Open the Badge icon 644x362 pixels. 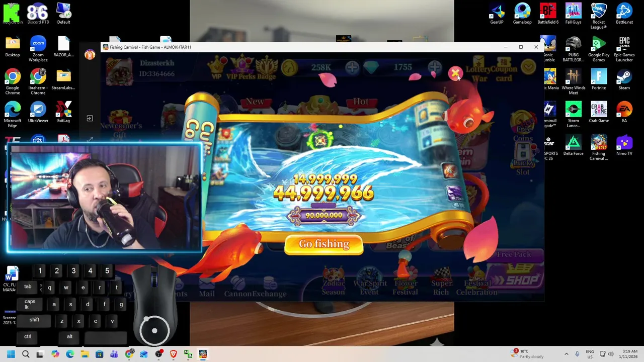click(267, 67)
